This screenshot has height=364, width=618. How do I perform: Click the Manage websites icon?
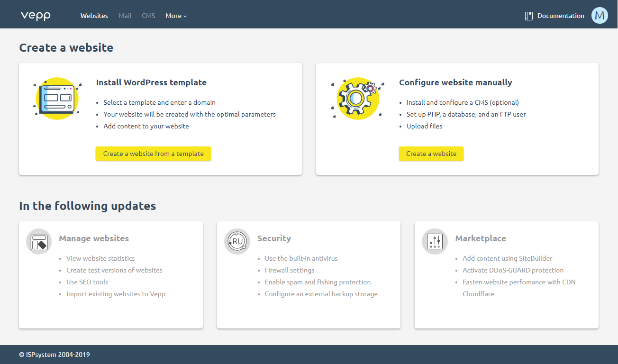(x=39, y=242)
